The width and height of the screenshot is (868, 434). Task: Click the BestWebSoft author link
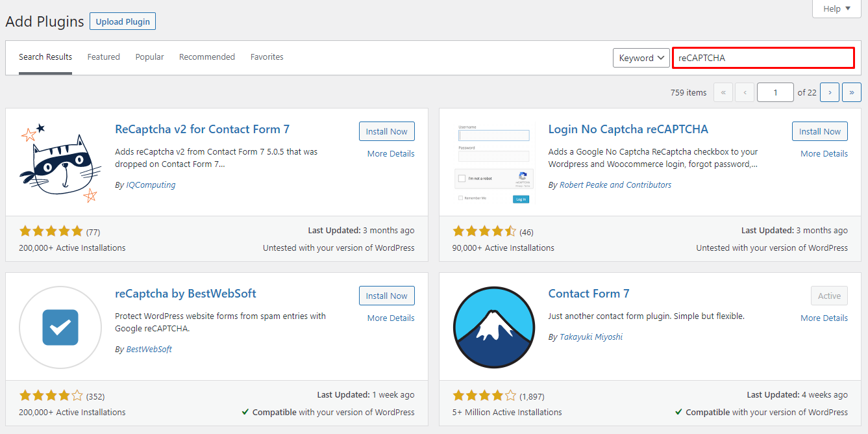(148, 349)
